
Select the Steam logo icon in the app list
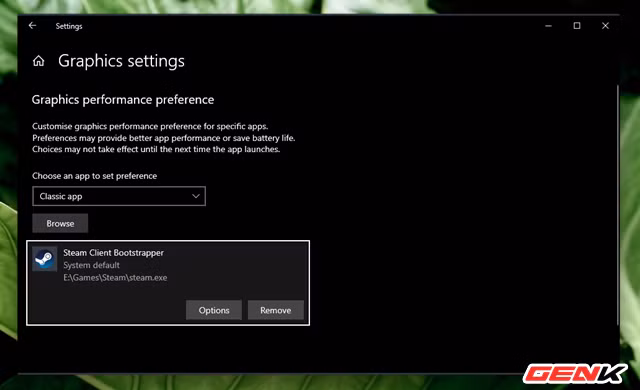(x=44, y=259)
